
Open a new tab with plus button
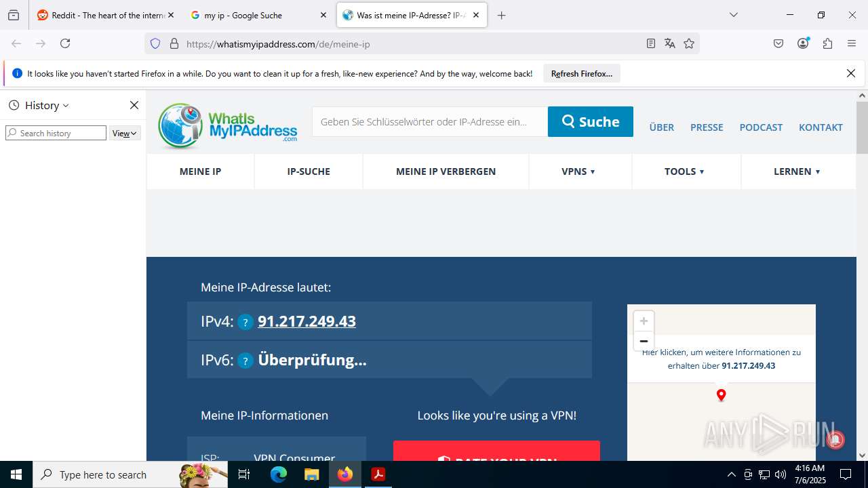click(x=501, y=15)
